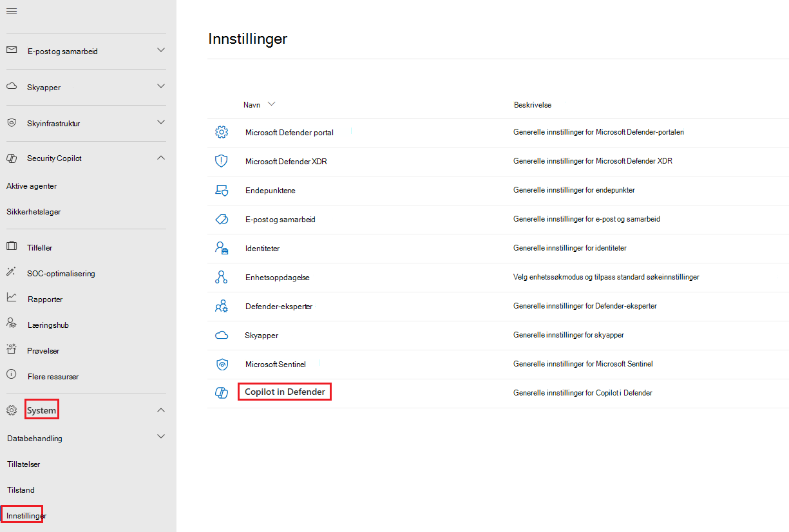This screenshot has height=532, width=789.
Task: Open Tilstand under System
Action: 21,490
